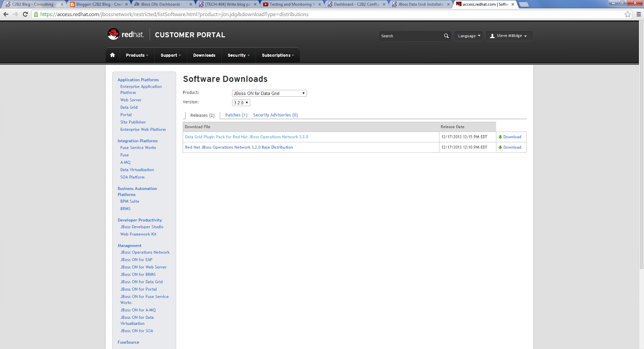Screen dimensions: 644x349
Task: Switch to TECH-404 Write blog tab
Action: [x=227, y=4]
